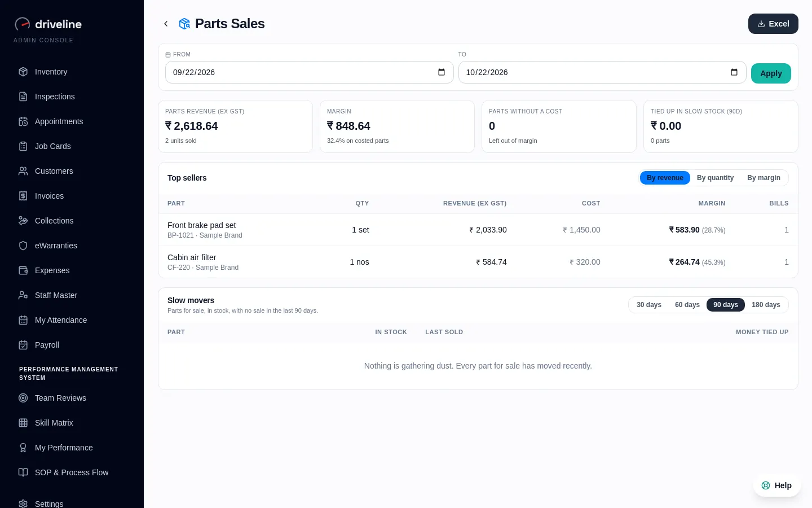Set slow movers window to 180 days
This screenshot has height=508, width=812.
tap(766, 305)
